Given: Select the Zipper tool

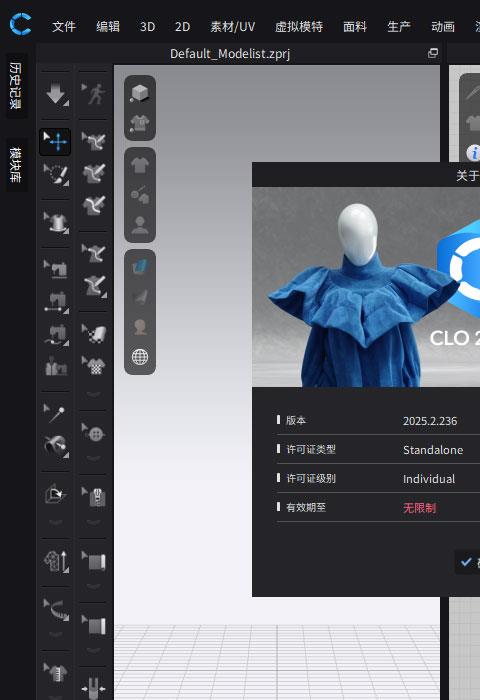Looking at the screenshot, I should point(94,497).
